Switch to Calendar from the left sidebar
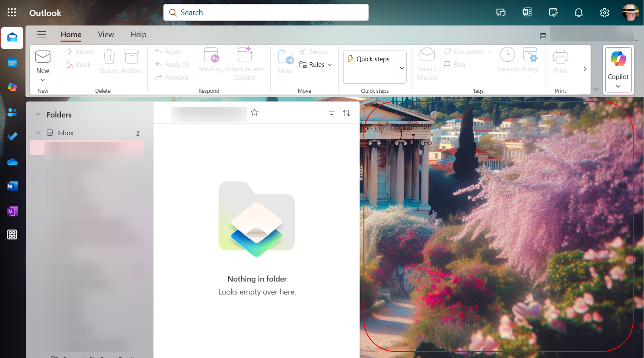The width and height of the screenshot is (644, 358). tap(12, 62)
